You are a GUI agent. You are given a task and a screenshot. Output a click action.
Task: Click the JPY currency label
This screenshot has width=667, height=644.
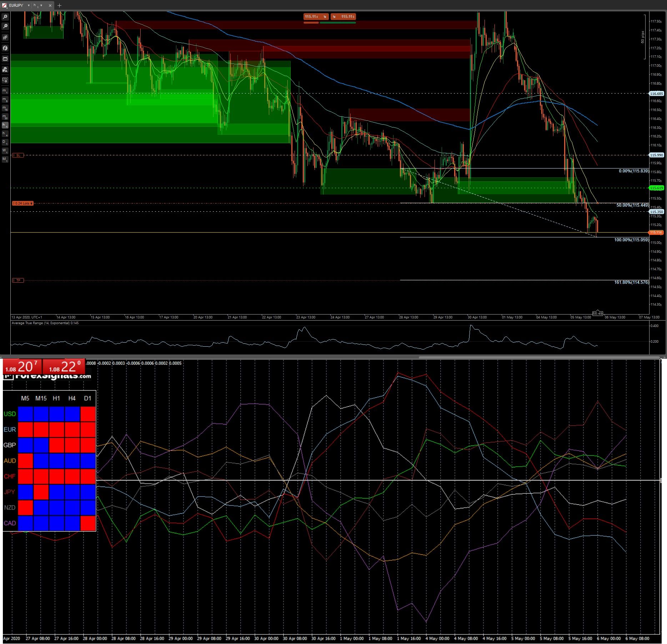[x=10, y=492]
